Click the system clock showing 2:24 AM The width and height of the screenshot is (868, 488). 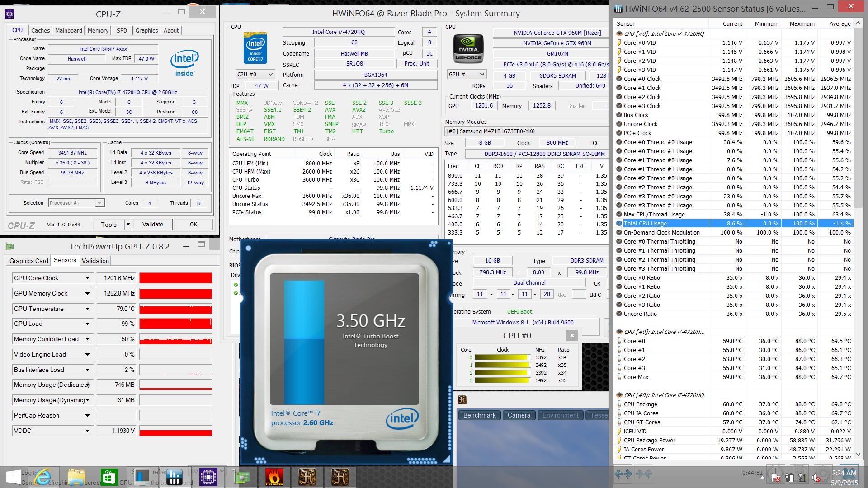(844, 473)
